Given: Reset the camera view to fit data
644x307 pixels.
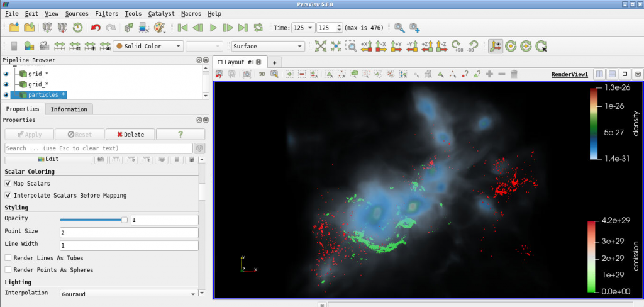Looking at the screenshot, I should coord(321,46).
